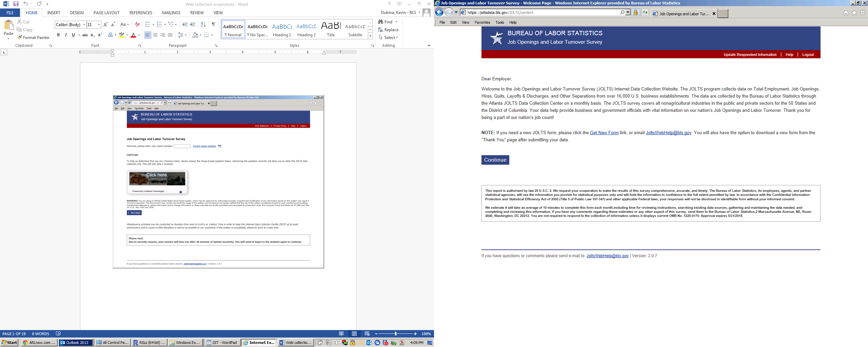The height and width of the screenshot is (347, 868).
Task: Switch to Web Layout view in Word
Action: (x=367, y=334)
